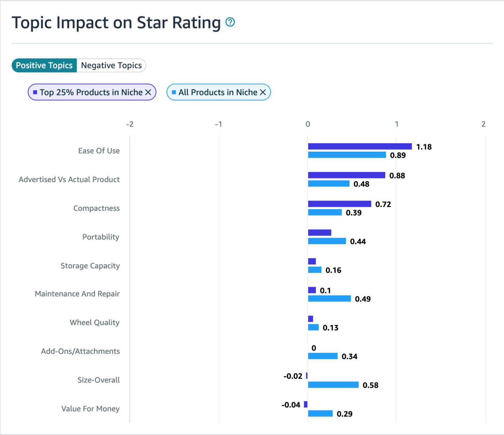This screenshot has width=504, height=435.
Task: Select the Advertised Vs Actual 0.88 bar
Action: (x=346, y=175)
